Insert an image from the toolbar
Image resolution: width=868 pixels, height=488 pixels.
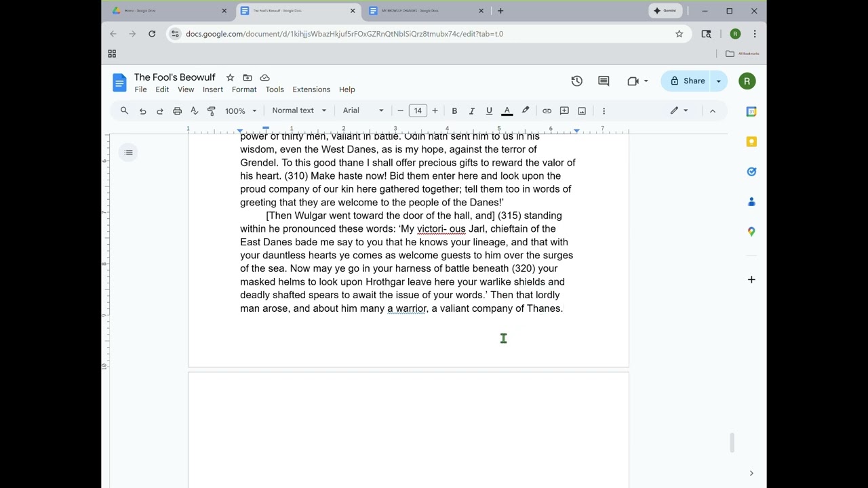[582, 110]
